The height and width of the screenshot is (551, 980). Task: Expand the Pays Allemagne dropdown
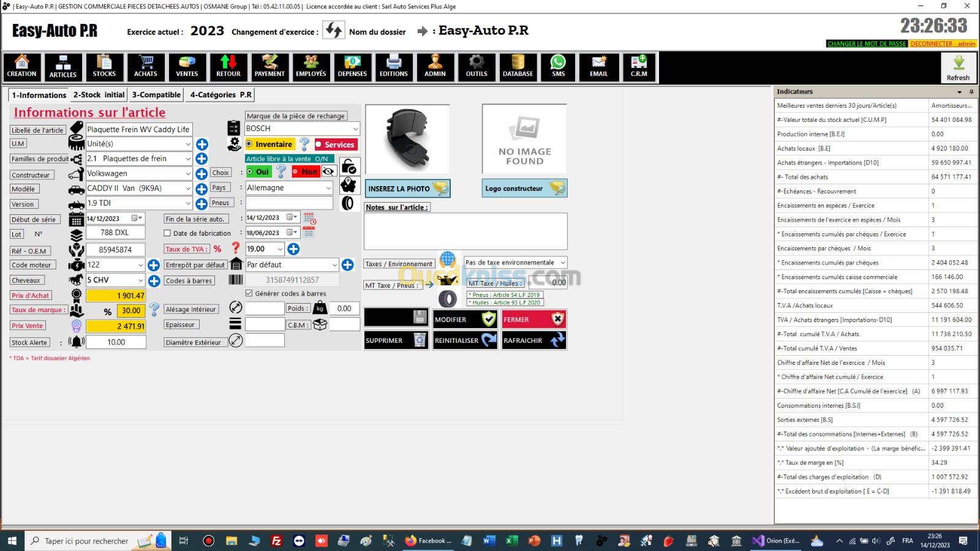328,189
